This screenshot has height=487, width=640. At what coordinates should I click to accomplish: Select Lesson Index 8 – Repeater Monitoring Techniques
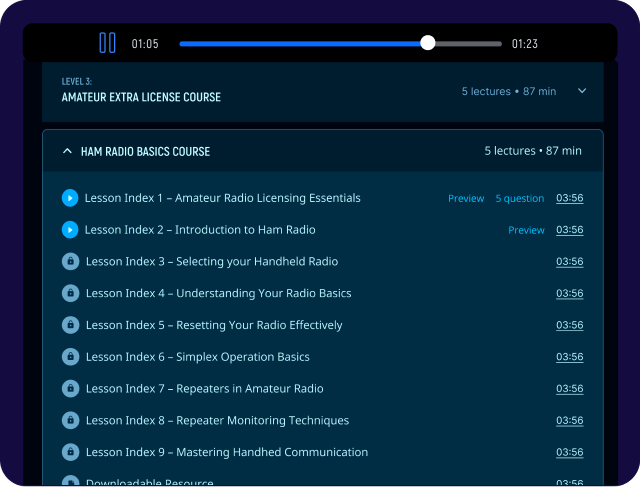(x=217, y=420)
